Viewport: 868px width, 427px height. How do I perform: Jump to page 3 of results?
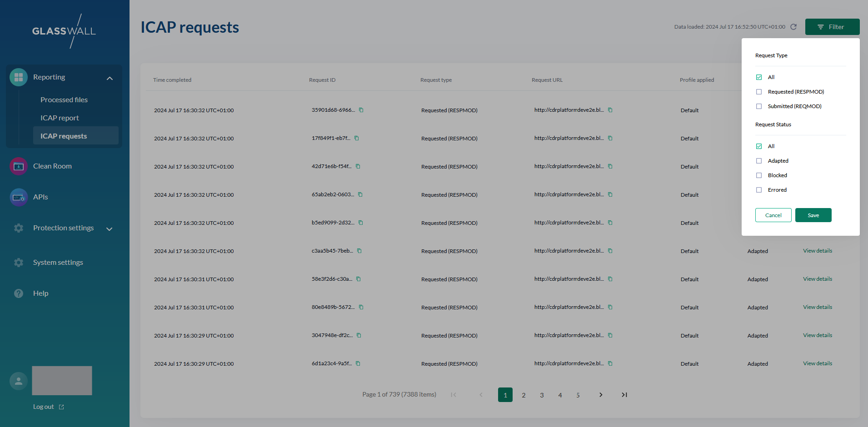(542, 395)
